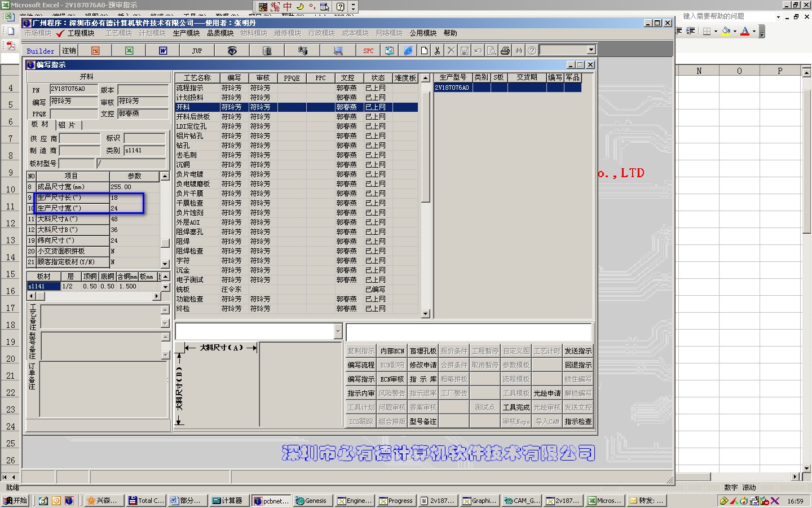This screenshot has height=508, width=812.
Task: Click the 发送指示 button
Action: [x=578, y=351]
